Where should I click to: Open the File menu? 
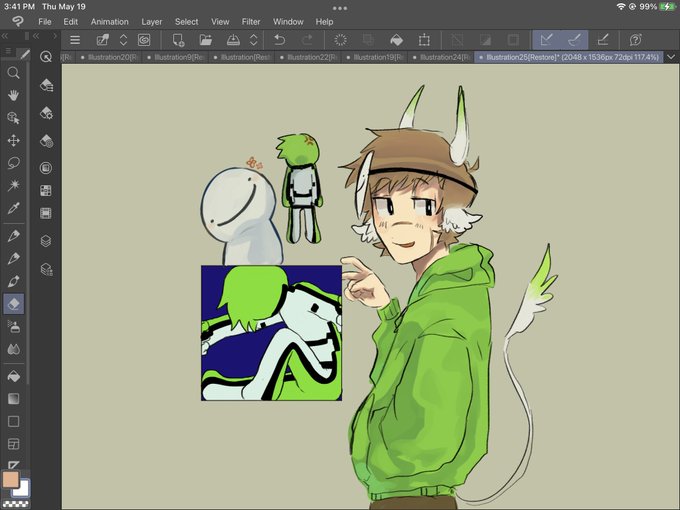(x=45, y=22)
